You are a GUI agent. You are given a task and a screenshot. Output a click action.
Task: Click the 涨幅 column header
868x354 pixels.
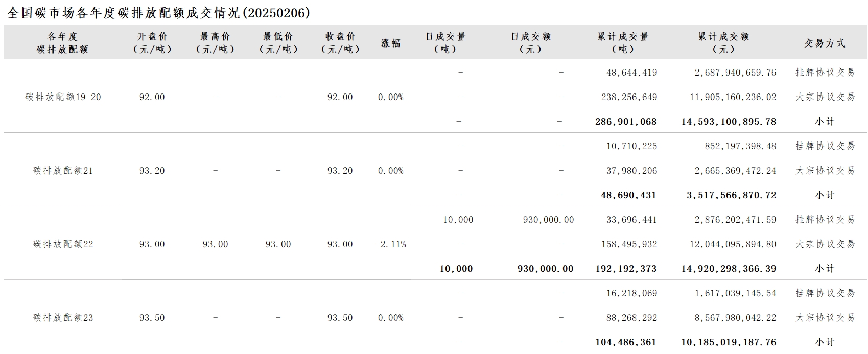point(391,43)
